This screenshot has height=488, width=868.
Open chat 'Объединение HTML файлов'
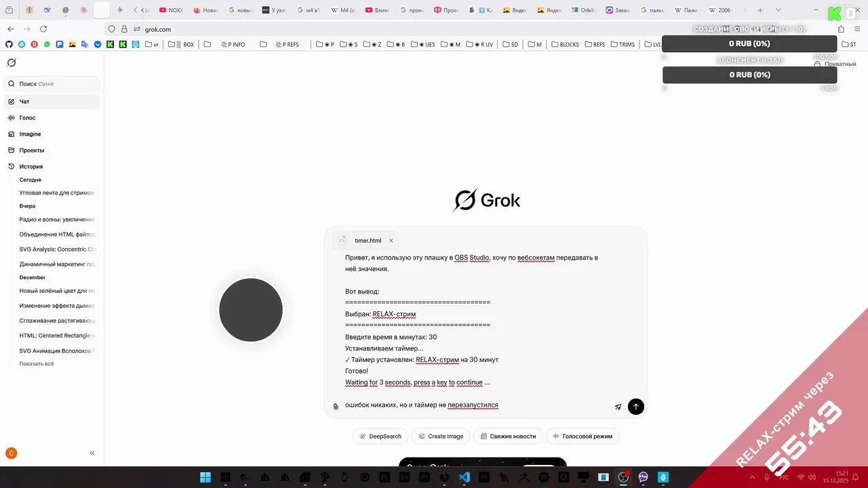(56, 235)
